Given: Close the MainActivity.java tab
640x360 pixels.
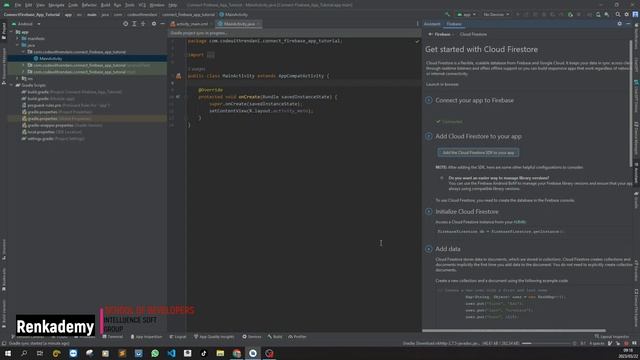Looking at the screenshot, I should click(x=258, y=24).
